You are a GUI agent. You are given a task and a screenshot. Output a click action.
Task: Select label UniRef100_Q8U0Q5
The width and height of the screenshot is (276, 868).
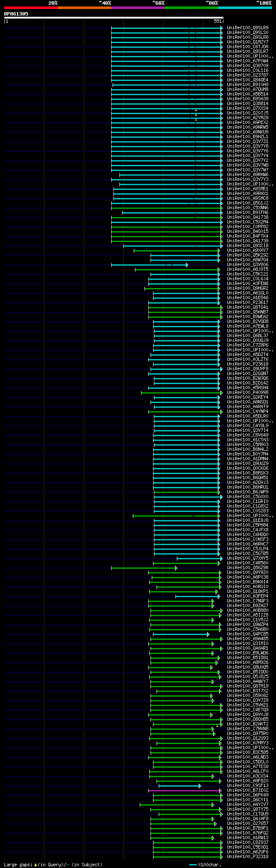[248, 667]
